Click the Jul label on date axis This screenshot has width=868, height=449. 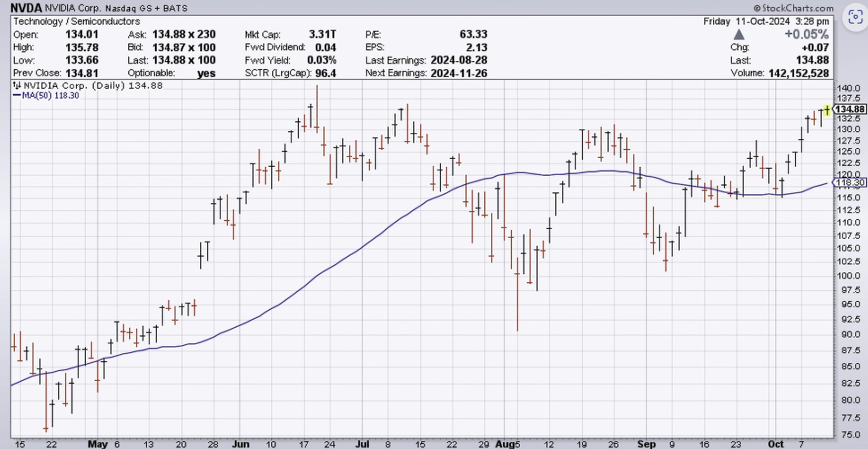click(362, 444)
